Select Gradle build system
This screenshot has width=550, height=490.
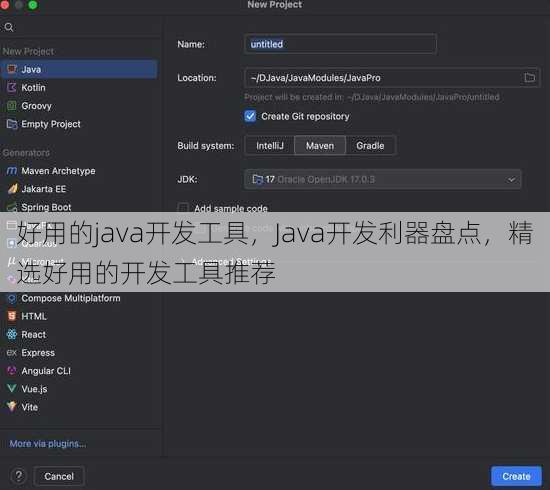[x=370, y=146]
